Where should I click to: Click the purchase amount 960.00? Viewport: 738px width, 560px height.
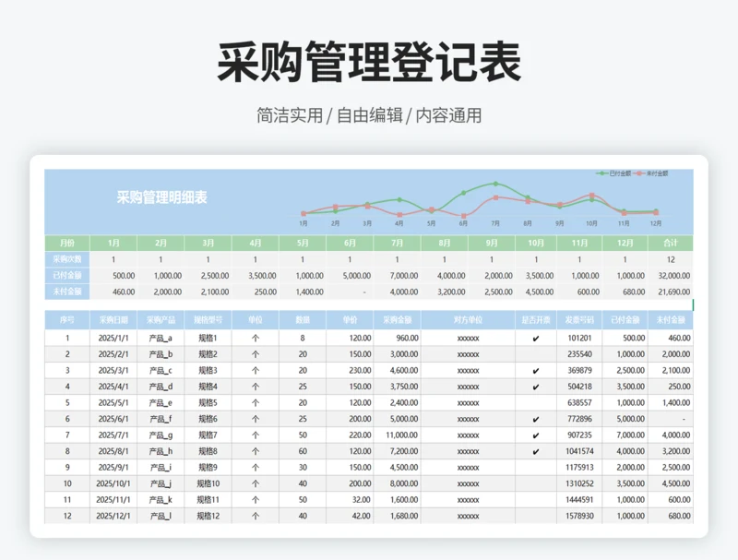[x=398, y=339]
